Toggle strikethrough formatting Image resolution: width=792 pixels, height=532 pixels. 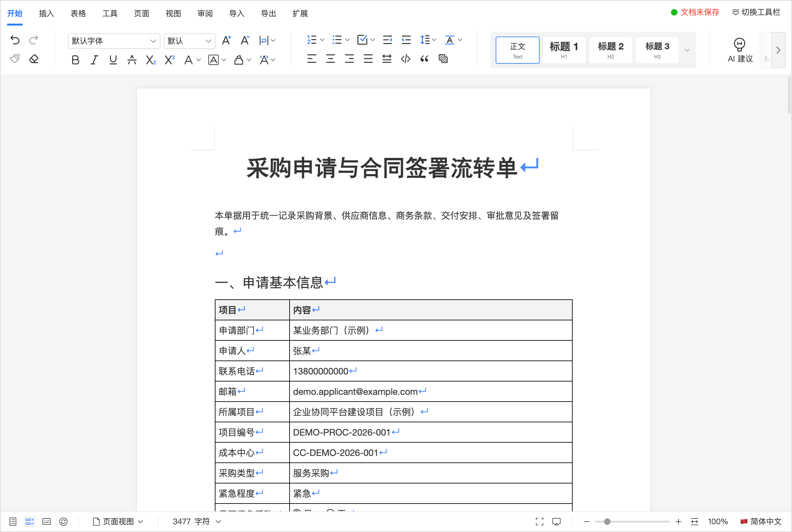[x=132, y=60]
